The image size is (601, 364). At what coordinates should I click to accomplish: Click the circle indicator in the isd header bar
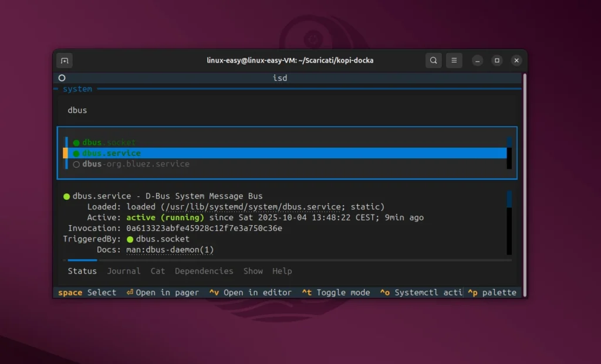click(x=62, y=78)
